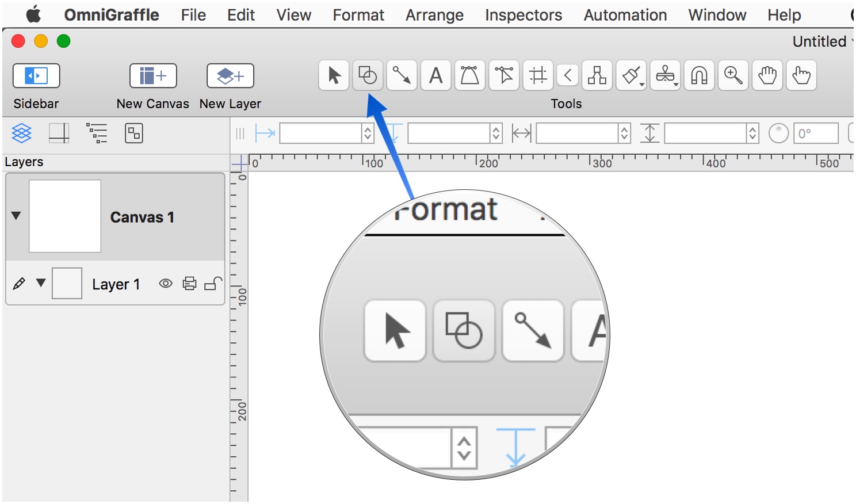
Task: Select the Shape tool in toolbar
Action: pyautogui.click(x=368, y=75)
